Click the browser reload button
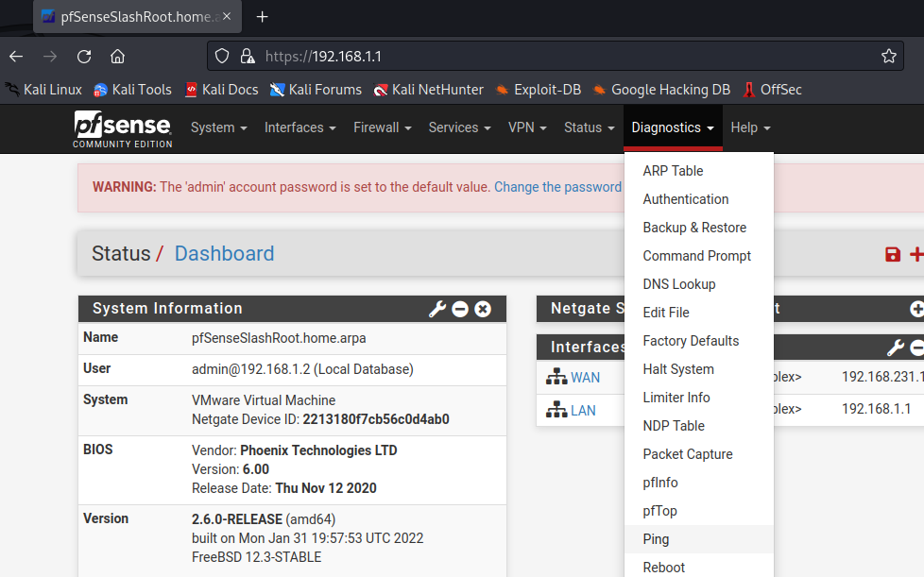The image size is (924, 577). pyautogui.click(x=84, y=56)
